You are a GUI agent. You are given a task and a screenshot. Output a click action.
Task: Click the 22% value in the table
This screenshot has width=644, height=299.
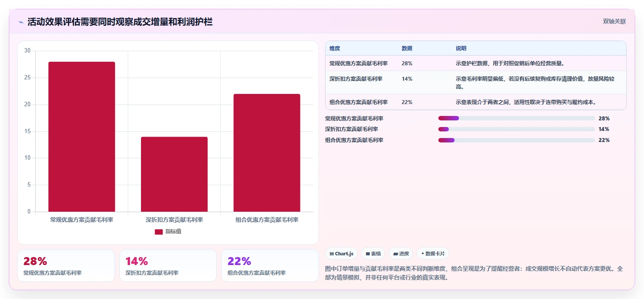[407, 102]
